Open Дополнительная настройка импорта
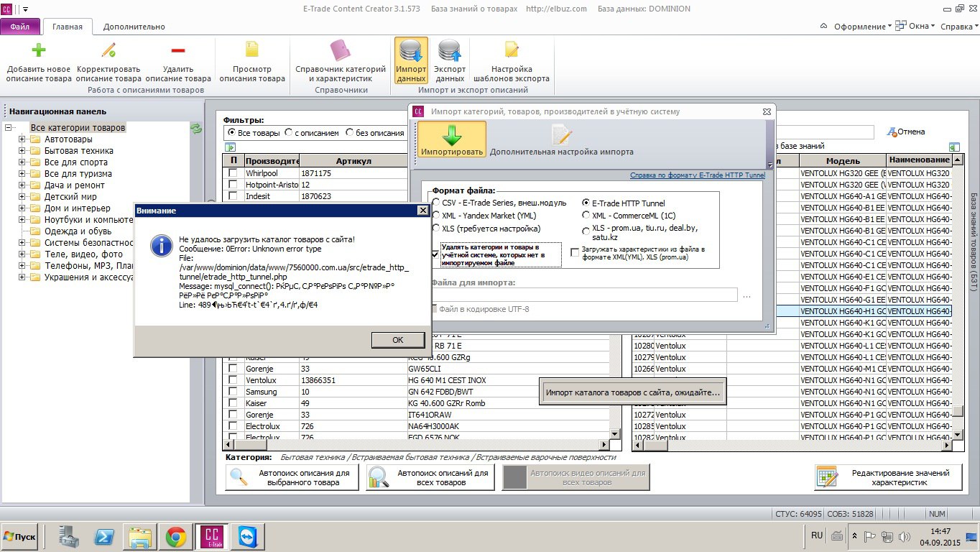This screenshot has height=552, width=980. pos(561,140)
